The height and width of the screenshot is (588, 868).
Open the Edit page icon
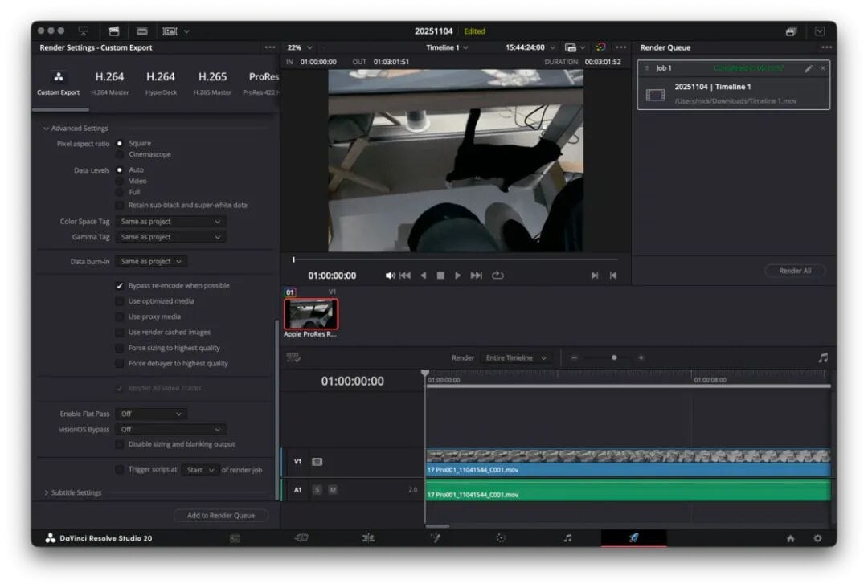click(368, 538)
